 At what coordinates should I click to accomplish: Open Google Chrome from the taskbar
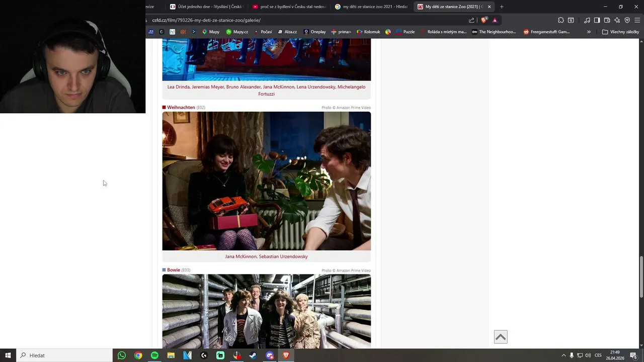tap(138, 355)
